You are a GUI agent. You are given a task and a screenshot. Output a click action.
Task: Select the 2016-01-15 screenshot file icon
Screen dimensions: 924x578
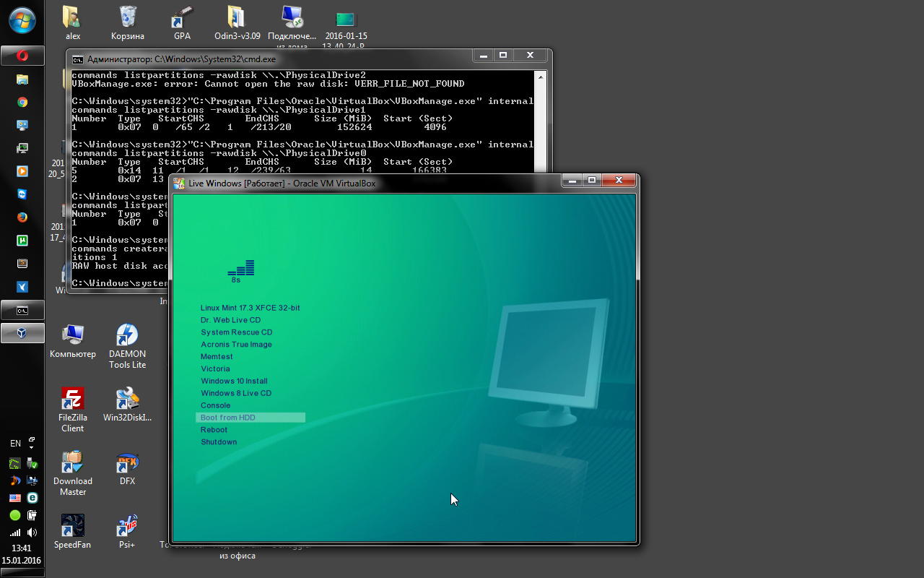pyautogui.click(x=346, y=29)
